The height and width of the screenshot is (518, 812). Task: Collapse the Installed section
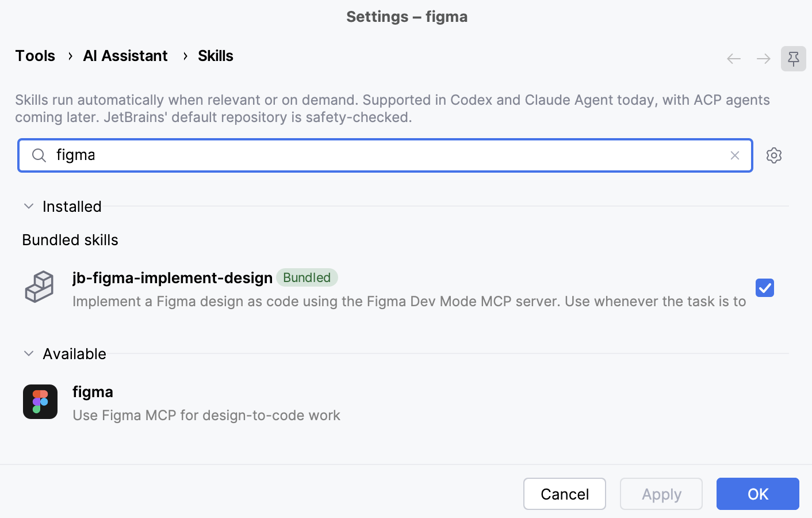29,206
